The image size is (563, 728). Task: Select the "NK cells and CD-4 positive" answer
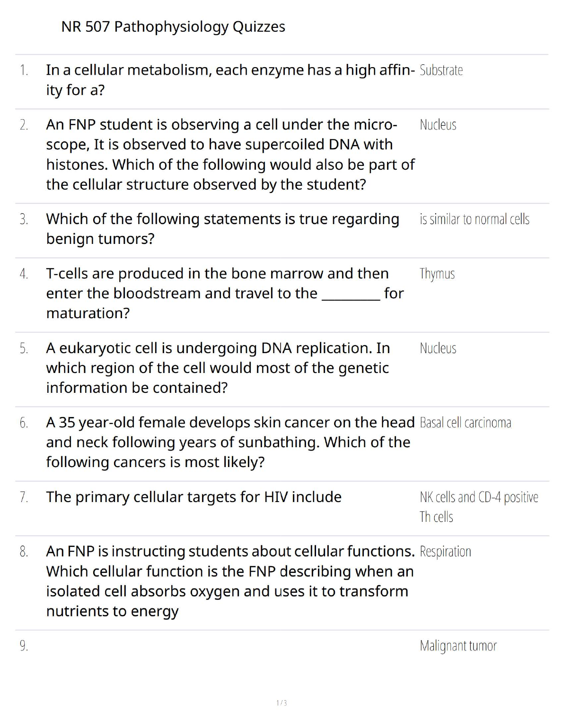[x=478, y=498]
